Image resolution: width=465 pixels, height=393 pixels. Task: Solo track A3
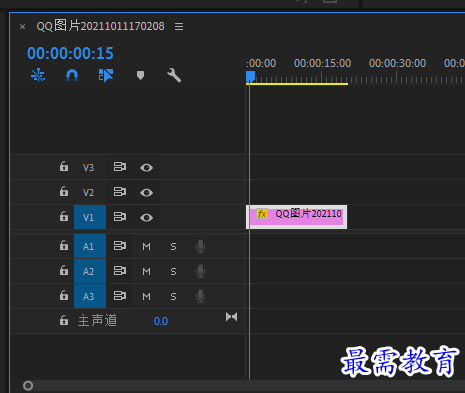[x=173, y=296]
